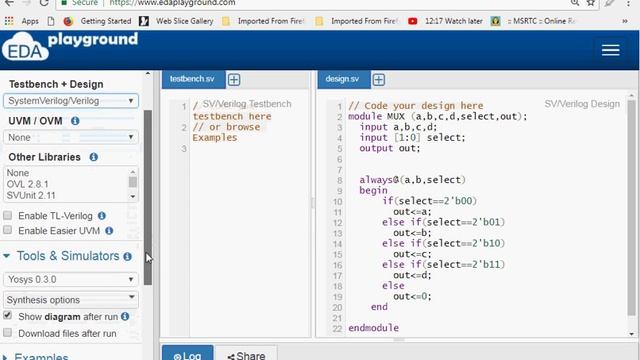Open first Imported From Firefox folder
This screenshot has width=640, height=360.
pos(263,21)
